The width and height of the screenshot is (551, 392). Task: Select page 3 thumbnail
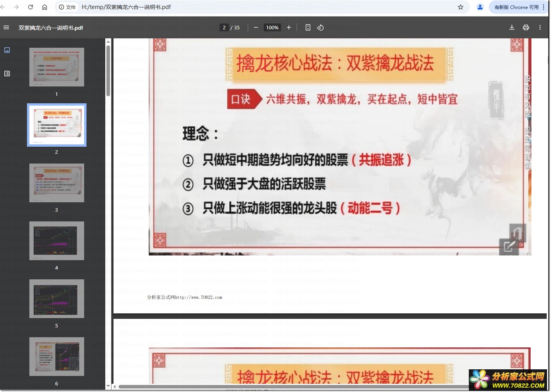coord(57,183)
